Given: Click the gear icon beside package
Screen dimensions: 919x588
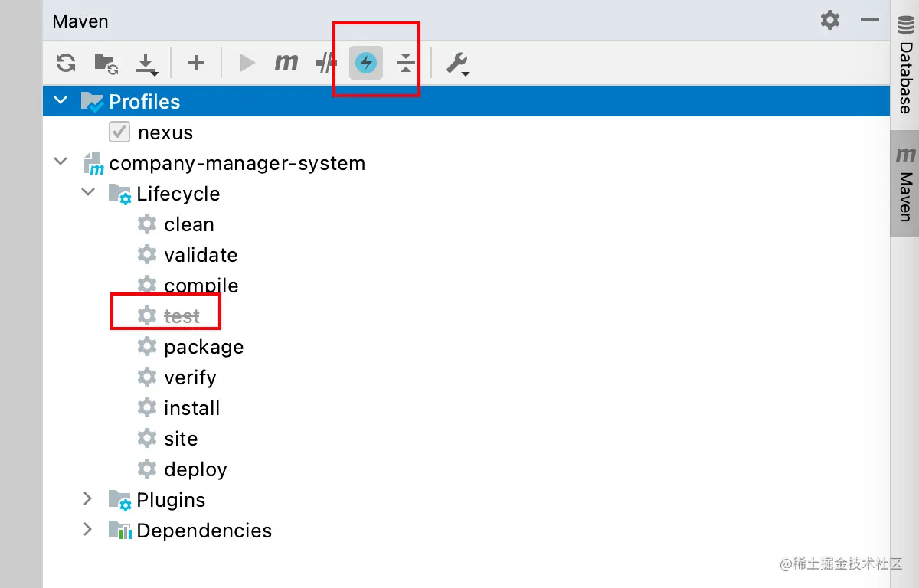Looking at the screenshot, I should (x=147, y=347).
